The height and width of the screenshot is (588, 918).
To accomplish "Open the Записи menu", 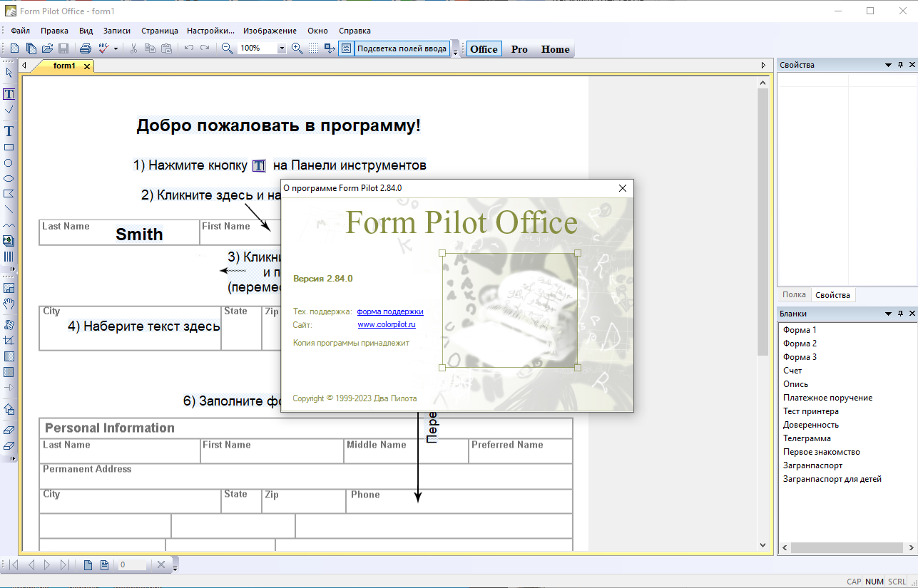I will coord(117,31).
